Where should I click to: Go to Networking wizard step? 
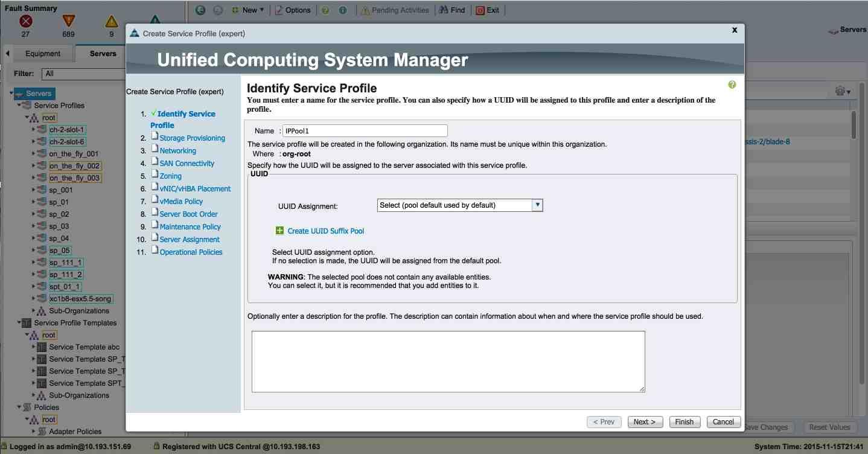click(177, 151)
